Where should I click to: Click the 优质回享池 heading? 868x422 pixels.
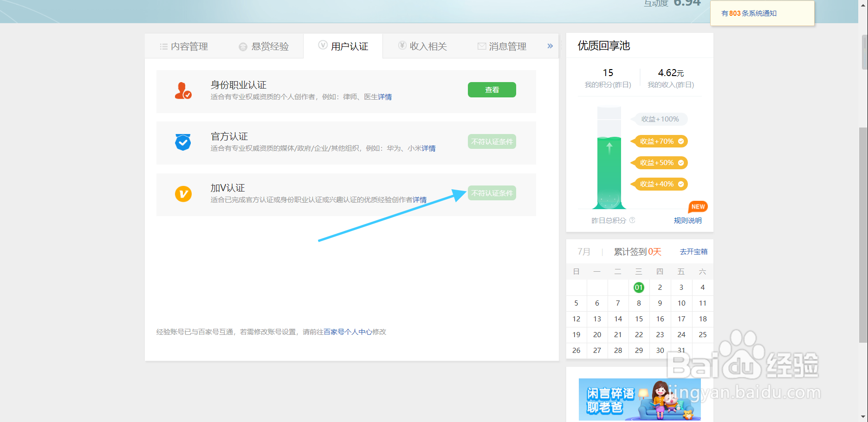point(603,45)
